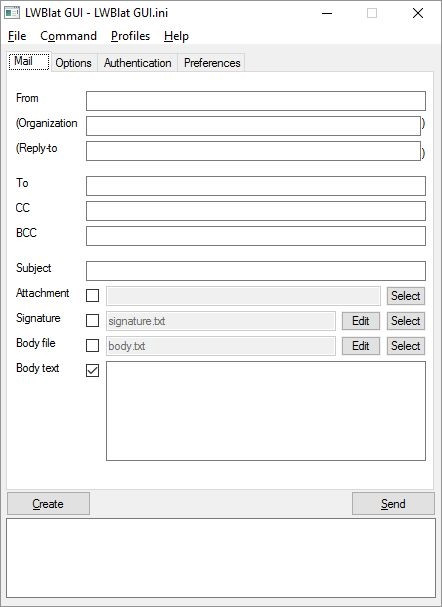Click the Create button

[x=48, y=504]
